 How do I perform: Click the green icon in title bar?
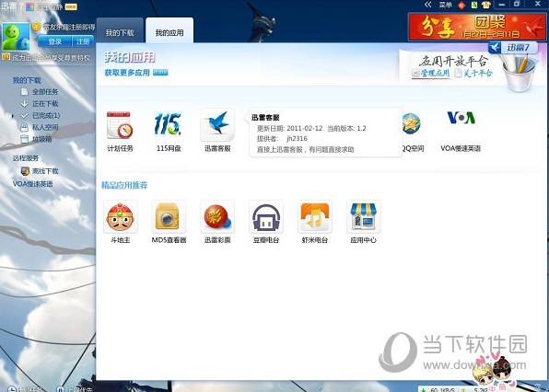(474, 5)
